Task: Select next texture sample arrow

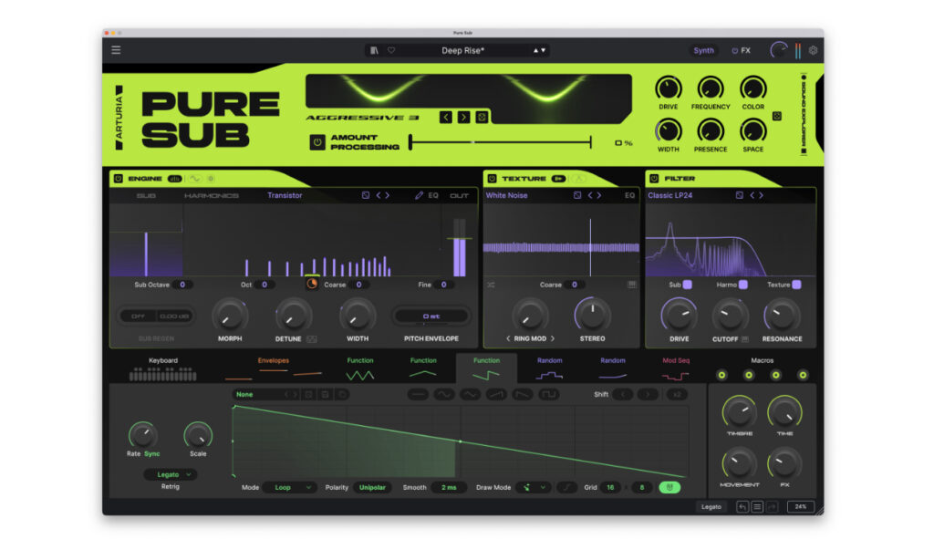Action: pos(599,195)
